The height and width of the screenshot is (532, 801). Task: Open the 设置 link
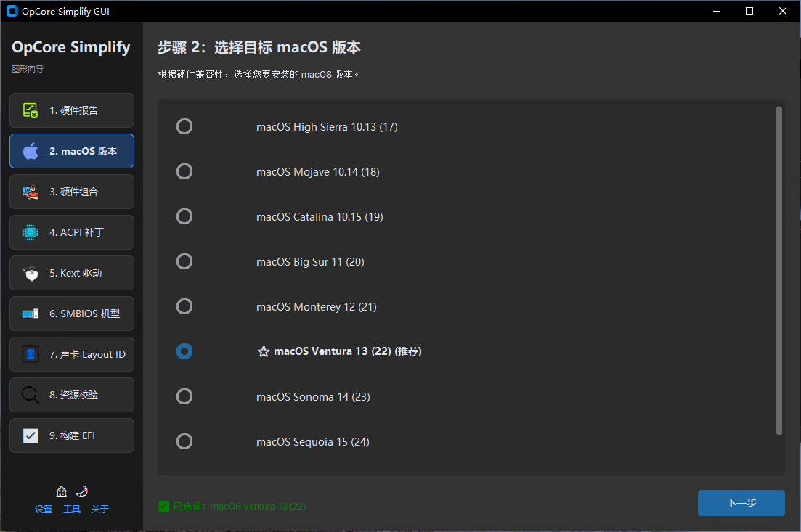coord(44,509)
